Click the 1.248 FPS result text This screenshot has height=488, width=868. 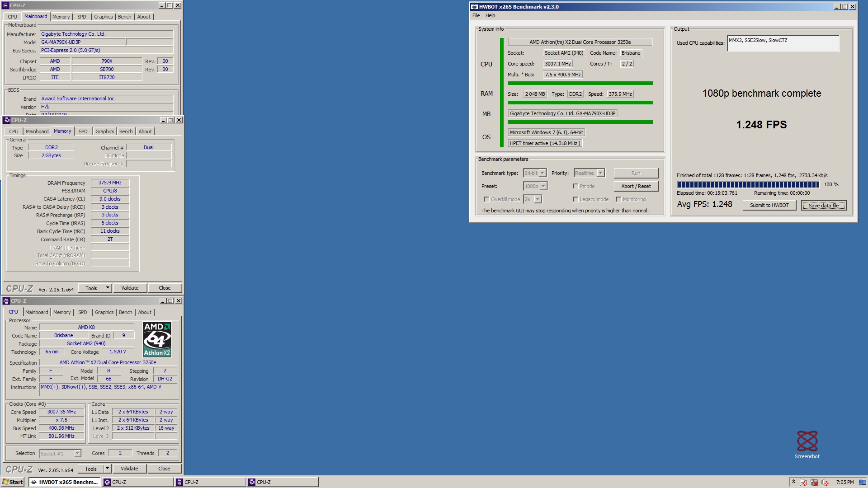pyautogui.click(x=761, y=125)
